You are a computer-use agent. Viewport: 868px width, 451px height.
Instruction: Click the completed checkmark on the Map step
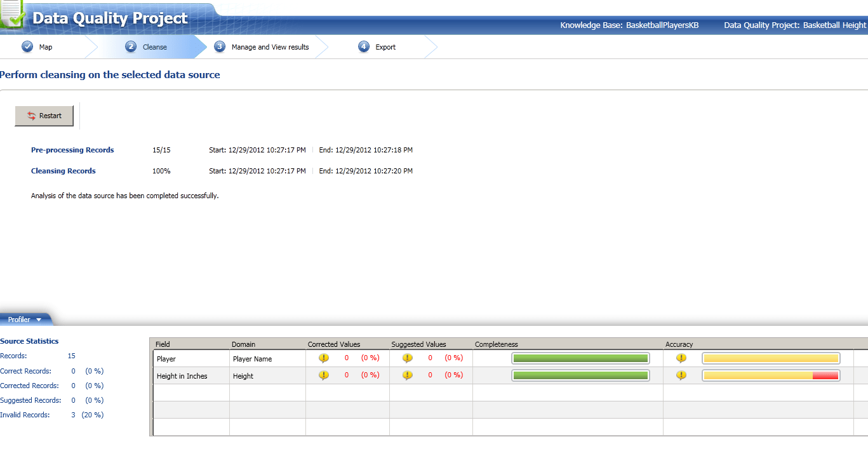coord(27,46)
